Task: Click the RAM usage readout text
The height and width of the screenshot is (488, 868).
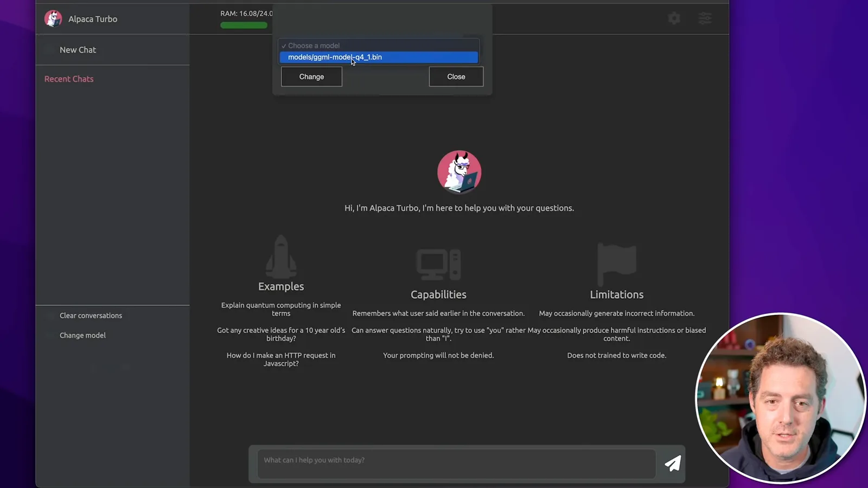Action: 246,14
